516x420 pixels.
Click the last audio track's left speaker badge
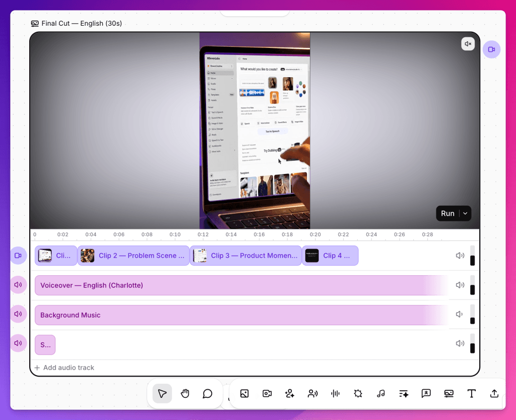coord(18,343)
